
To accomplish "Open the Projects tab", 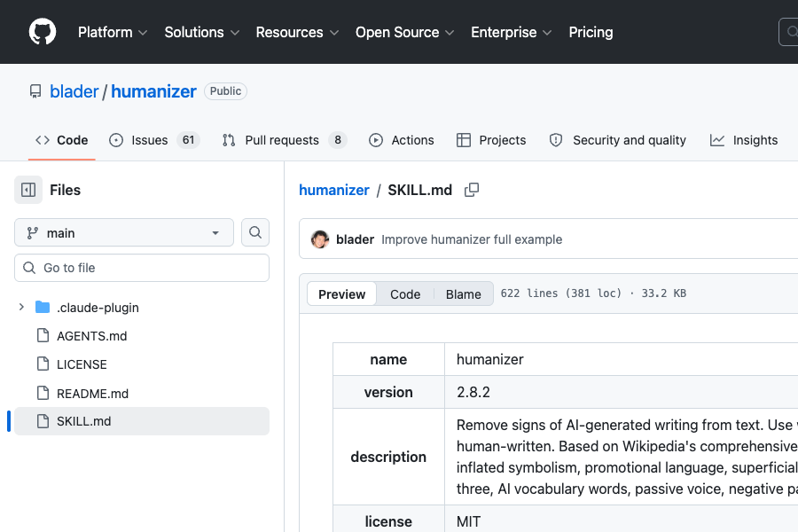I will 491,140.
